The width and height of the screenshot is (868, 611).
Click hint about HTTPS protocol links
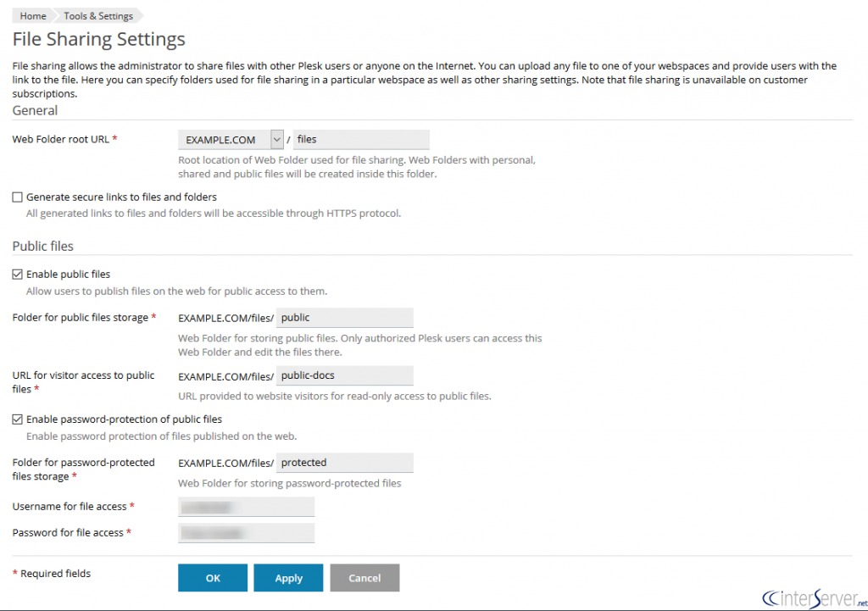[x=214, y=213]
